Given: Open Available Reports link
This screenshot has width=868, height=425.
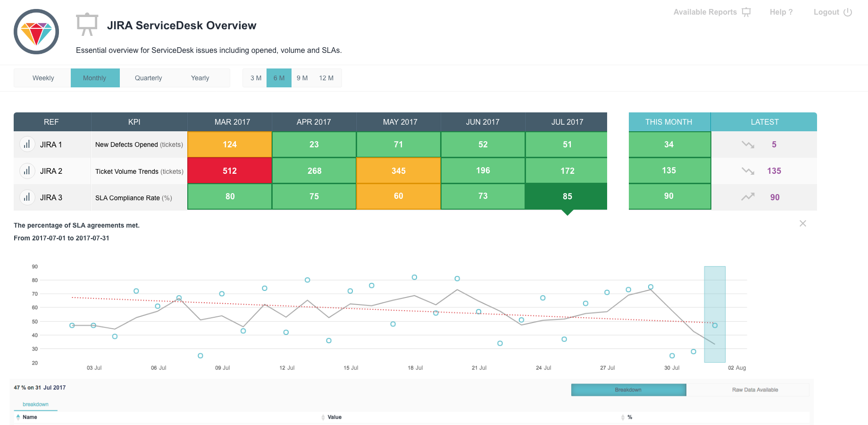Looking at the screenshot, I should point(705,12).
